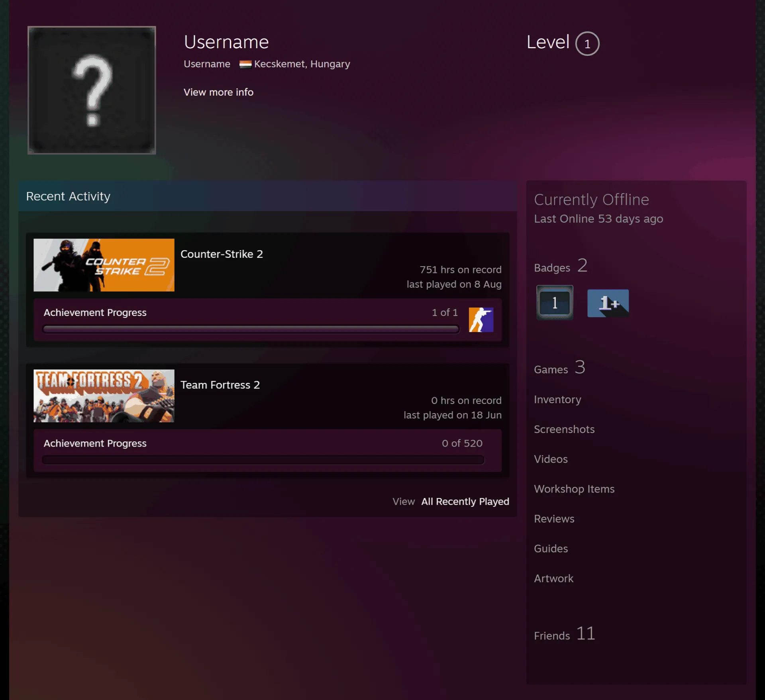Screen dimensions: 765x700
Task: View Screenshots section
Action: pos(564,429)
